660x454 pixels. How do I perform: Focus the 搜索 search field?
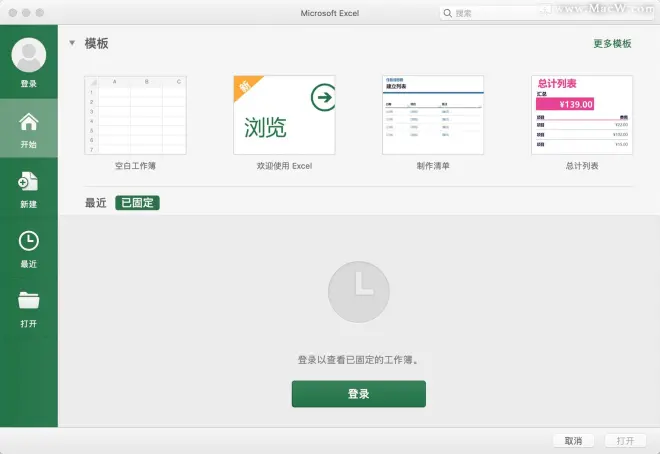(x=547, y=13)
